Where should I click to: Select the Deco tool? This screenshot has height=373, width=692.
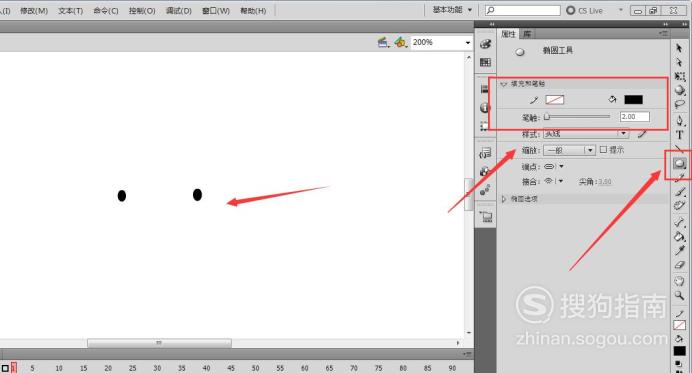click(680, 205)
